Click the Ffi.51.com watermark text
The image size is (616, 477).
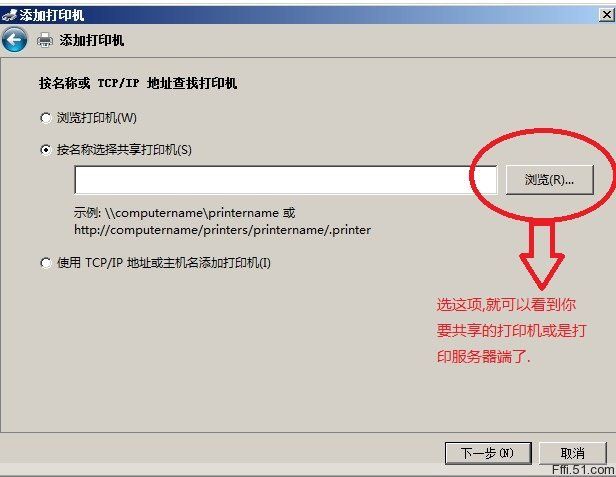coord(583,470)
